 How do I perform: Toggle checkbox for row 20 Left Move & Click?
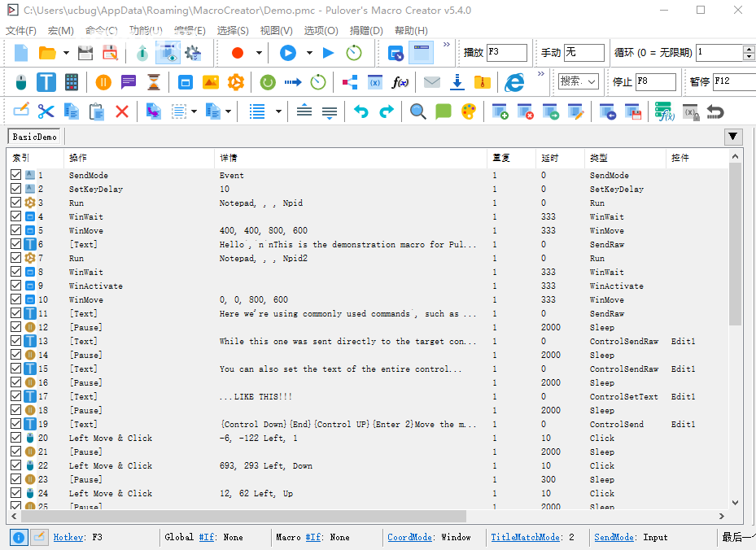16,437
